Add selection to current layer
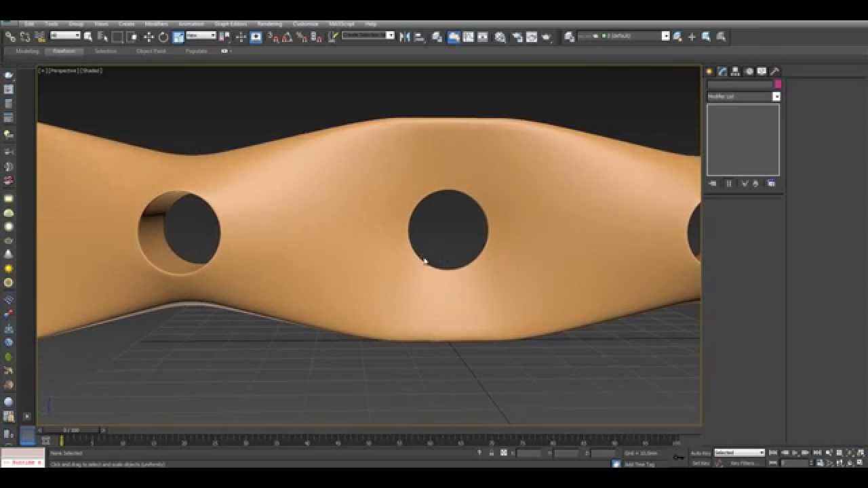Screen dimensions: 868x488 (x=692, y=37)
